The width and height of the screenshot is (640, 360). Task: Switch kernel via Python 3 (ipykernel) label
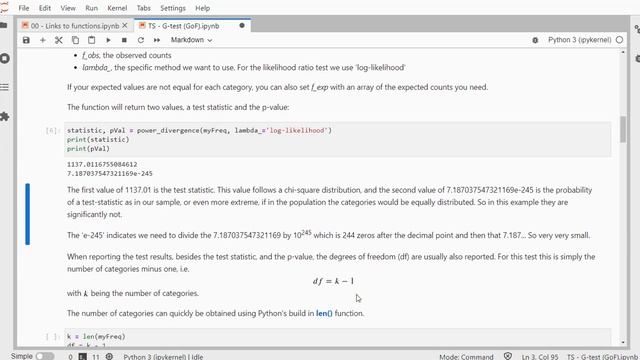[579, 40]
